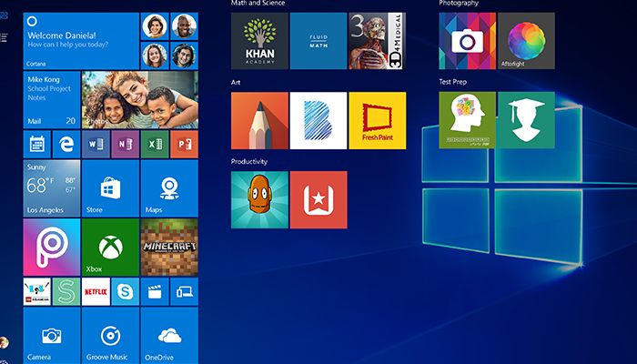Open the 3D4Medical anatomy tile

pyautogui.click(x=377, y=41)
